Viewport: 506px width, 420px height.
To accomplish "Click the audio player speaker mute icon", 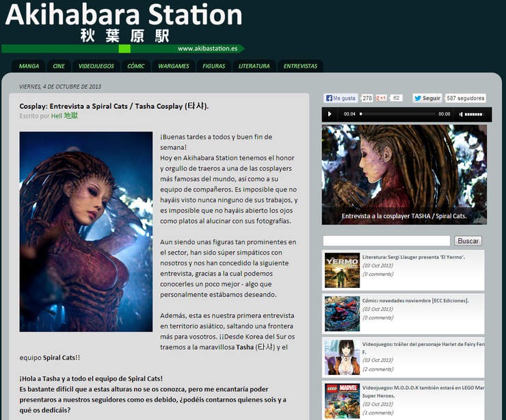I will pyautogui.click(x=461, y=114).
